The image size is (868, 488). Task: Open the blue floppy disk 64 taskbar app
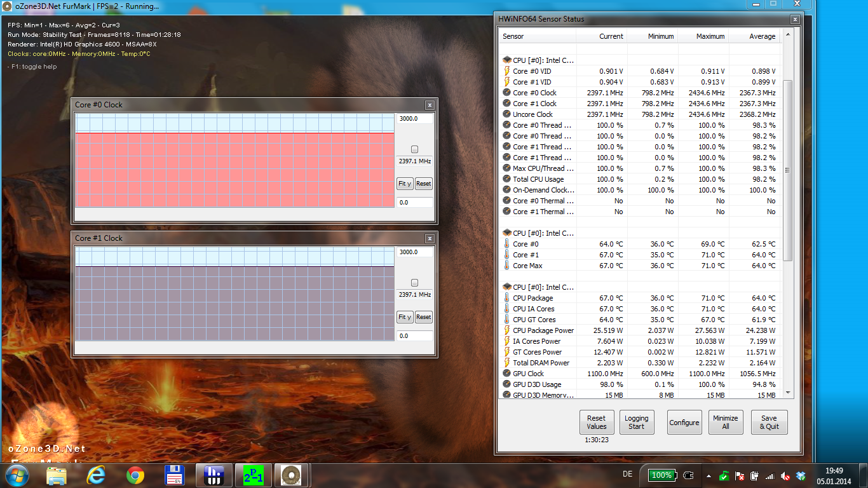tap(174, 475)
